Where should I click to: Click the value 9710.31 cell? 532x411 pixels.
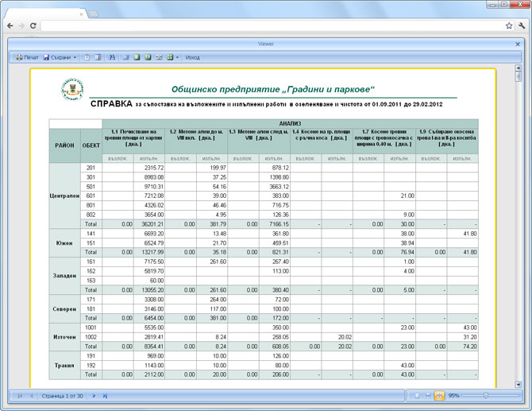(x=149, y=187)
